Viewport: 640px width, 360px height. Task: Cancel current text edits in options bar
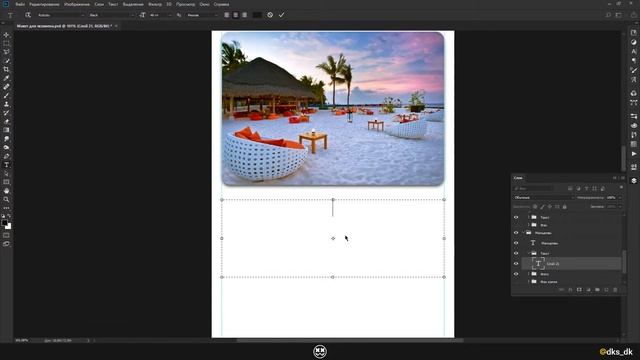pyautogui.click(x=270, y=15)
